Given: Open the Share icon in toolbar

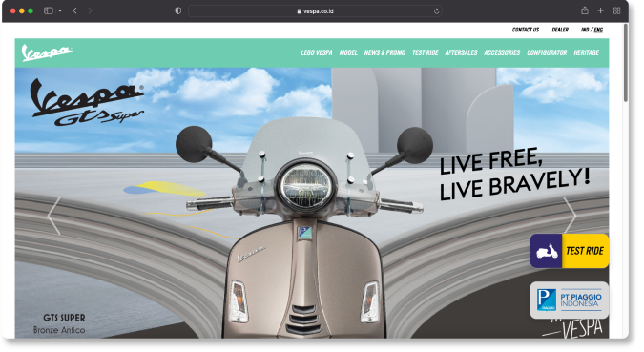Looking at the screenshot, I should click(x=585, y=10).
